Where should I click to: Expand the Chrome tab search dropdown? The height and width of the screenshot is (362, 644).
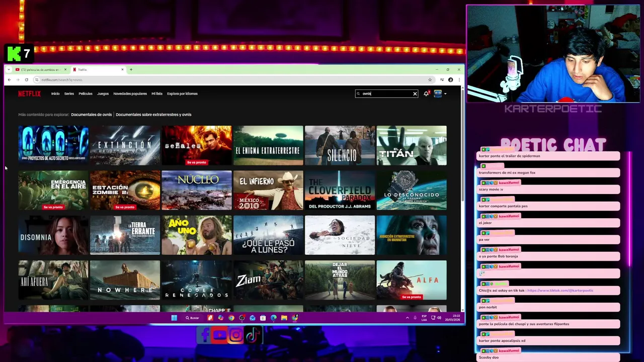pos(9,69)
